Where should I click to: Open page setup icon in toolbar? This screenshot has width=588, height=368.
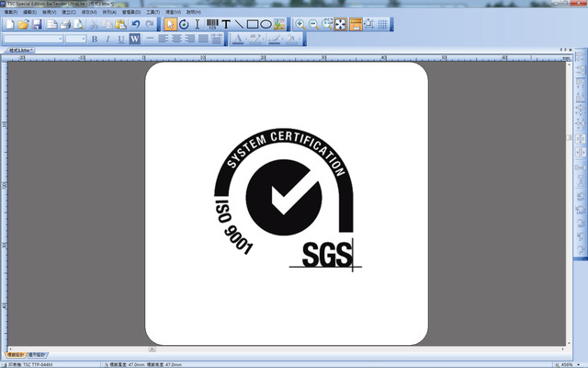click(52, 25)
